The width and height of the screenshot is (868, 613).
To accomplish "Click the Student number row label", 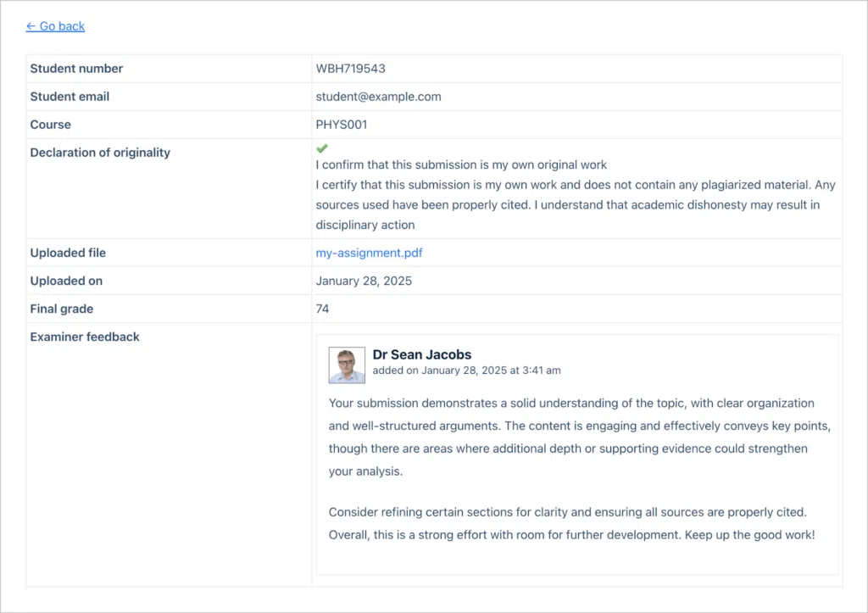I will pos(76,69).
